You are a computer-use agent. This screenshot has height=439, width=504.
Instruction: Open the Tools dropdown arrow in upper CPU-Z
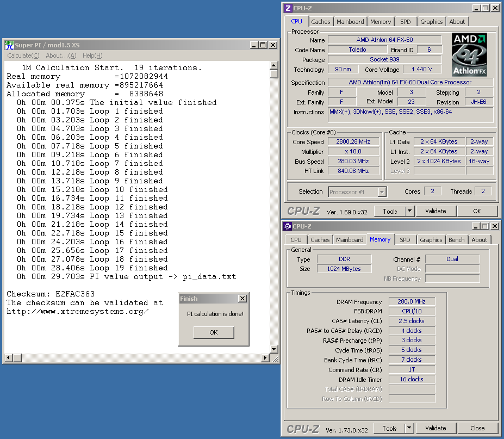pos(409,211)
